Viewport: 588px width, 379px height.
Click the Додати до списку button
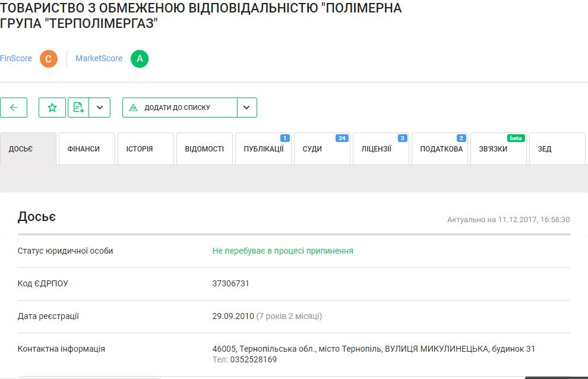180,108
